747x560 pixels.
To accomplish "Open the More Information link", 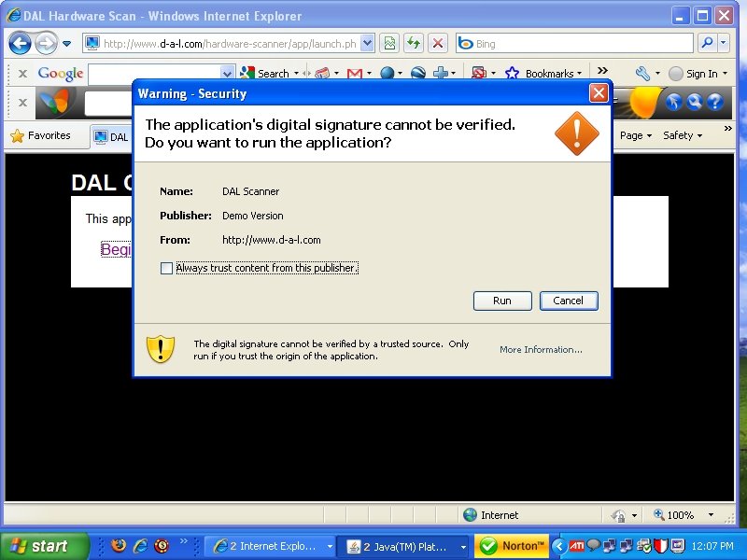I will click(x=541, y=349).
